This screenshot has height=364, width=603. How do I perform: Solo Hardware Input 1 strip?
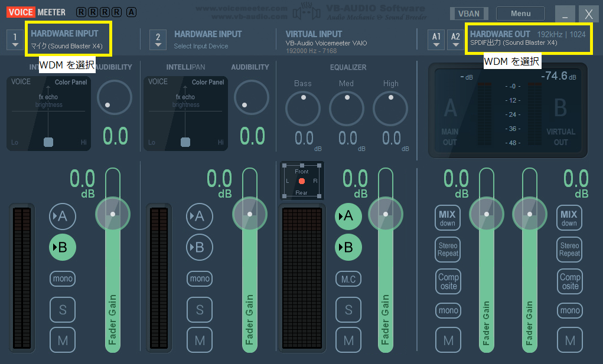62,310
